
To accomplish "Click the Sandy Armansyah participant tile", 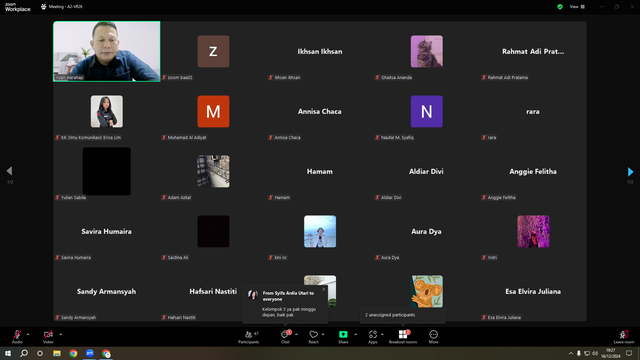I will coord(107,291).
